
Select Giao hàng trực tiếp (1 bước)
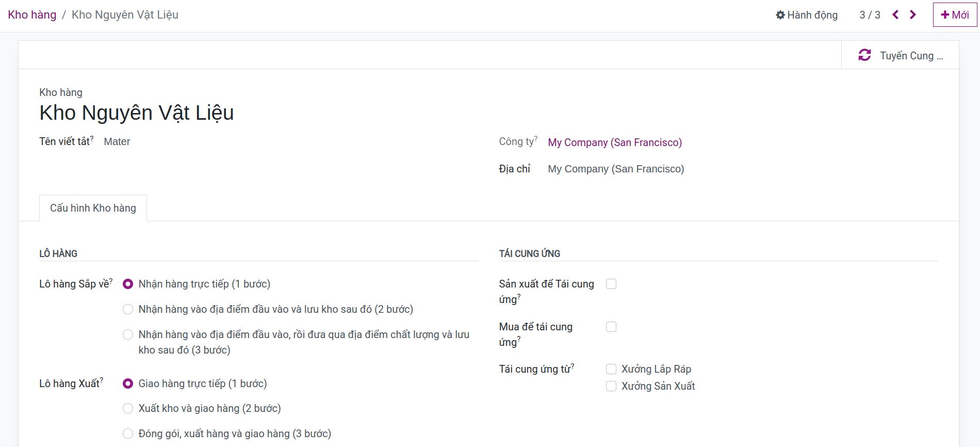[x=128, y=384]
